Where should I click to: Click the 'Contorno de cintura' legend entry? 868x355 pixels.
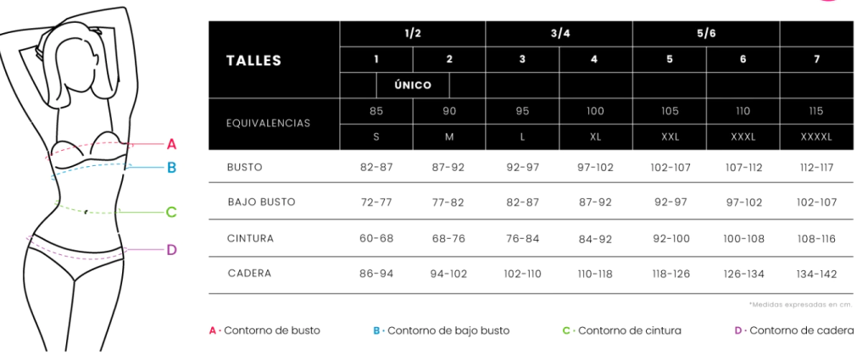tap(621, 330)
